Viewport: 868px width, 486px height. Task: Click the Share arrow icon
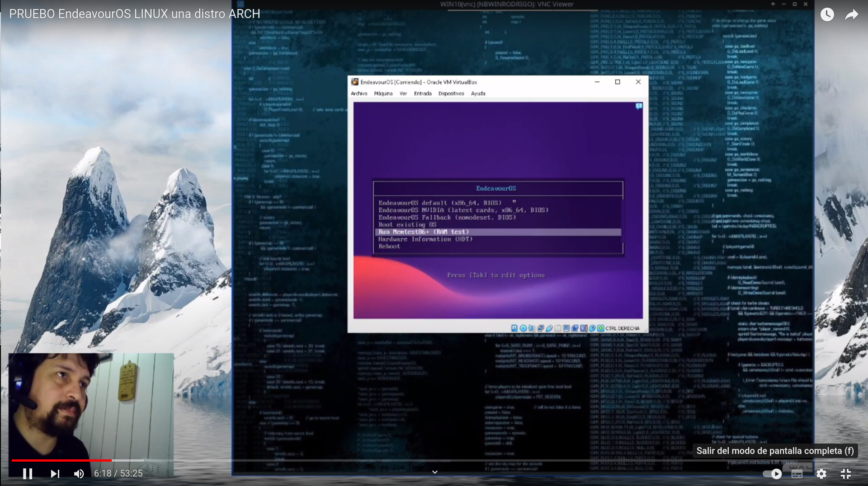click(x=852, y=14)
